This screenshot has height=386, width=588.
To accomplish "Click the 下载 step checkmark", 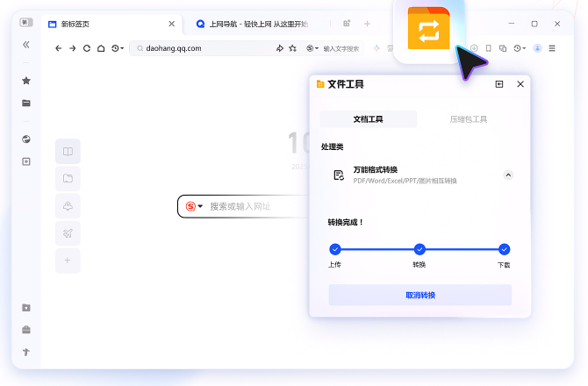I will pyautogui.click(x=504, y=249).
